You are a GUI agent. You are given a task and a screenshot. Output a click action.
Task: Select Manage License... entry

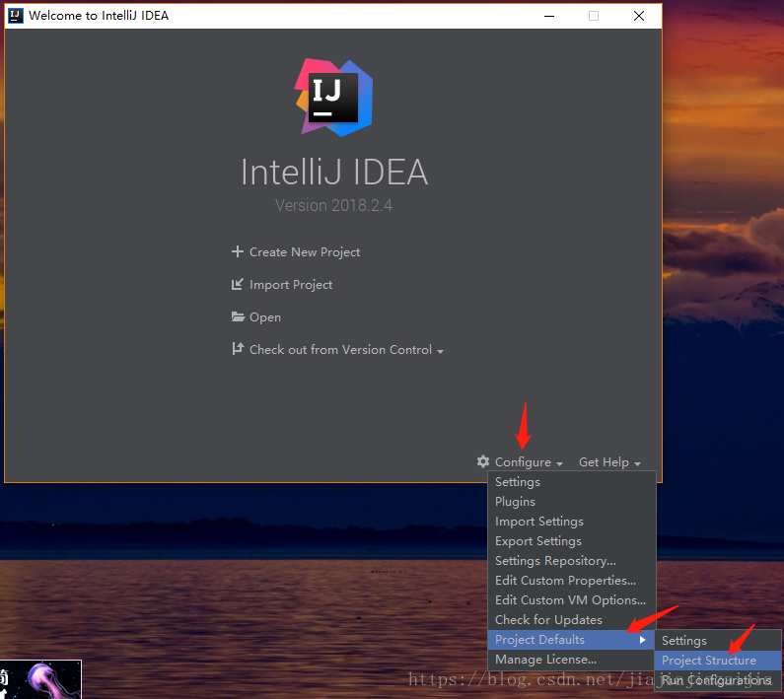click(572, 660)
